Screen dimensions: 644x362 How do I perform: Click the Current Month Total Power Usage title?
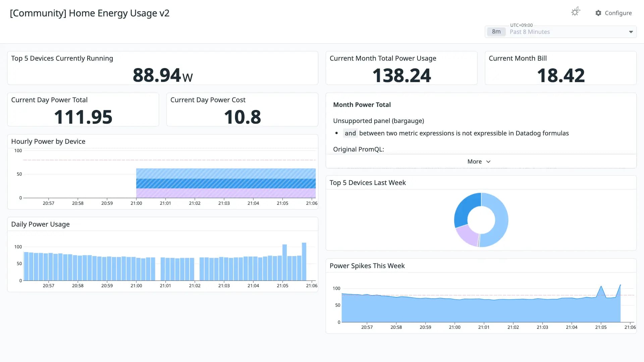383,58
